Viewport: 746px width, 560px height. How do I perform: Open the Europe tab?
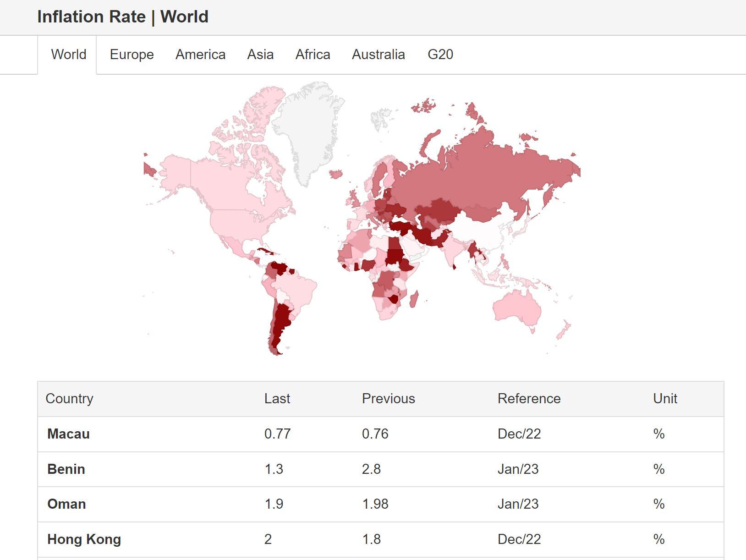click(132, 55)
